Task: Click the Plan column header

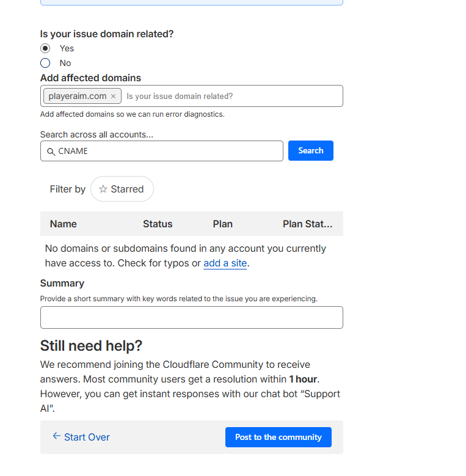Action: (x=223, y=224)
